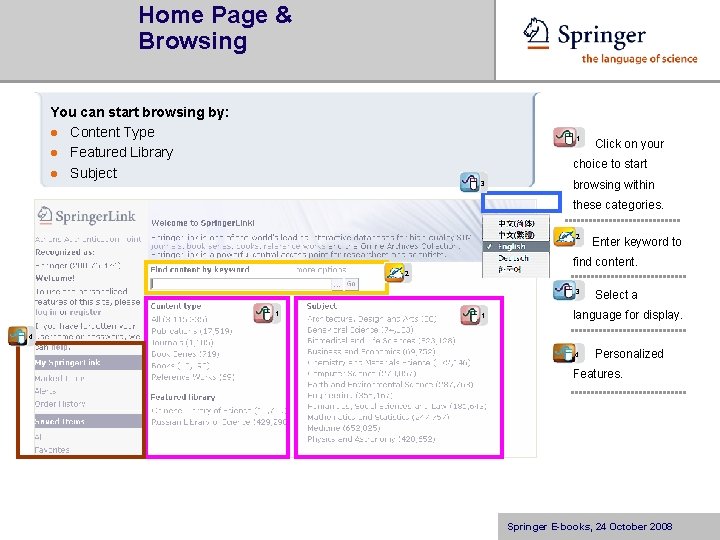Choose English in the language menu

pyautogui.click(x=516, y=246)
